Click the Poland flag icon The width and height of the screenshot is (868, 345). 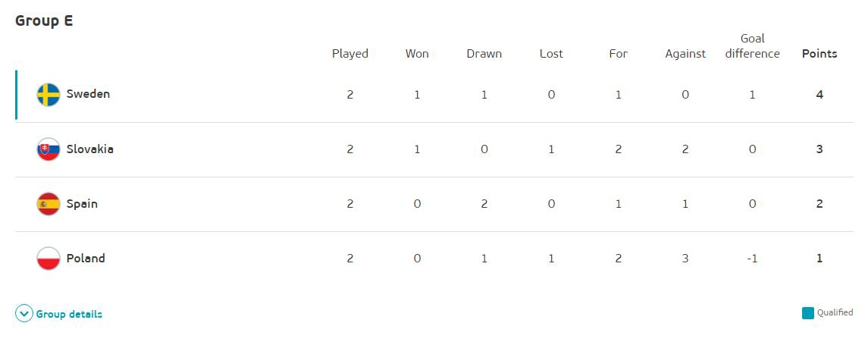point(49,259)
